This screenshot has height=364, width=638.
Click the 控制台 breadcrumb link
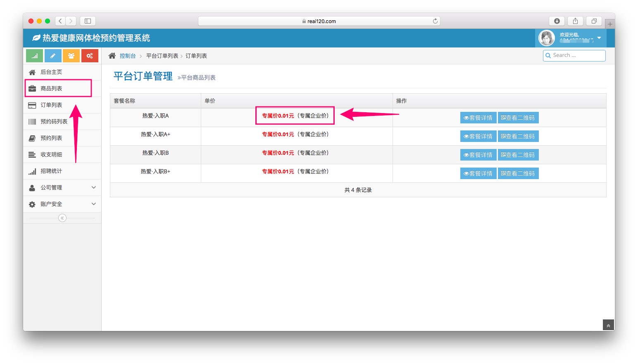click(128, 56)
